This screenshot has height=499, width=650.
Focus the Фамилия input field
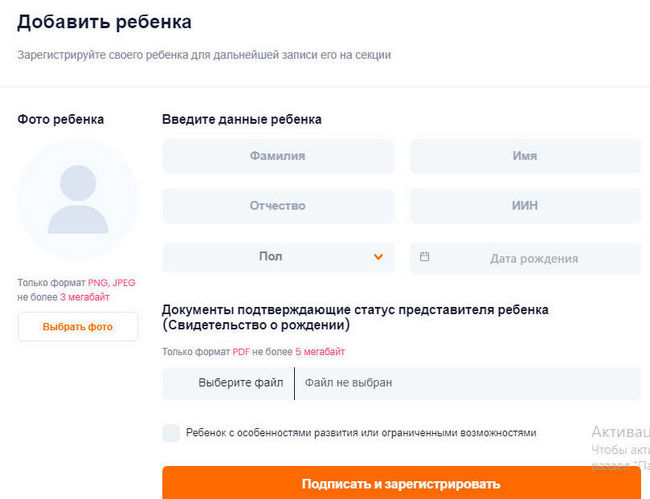[277, 156]
